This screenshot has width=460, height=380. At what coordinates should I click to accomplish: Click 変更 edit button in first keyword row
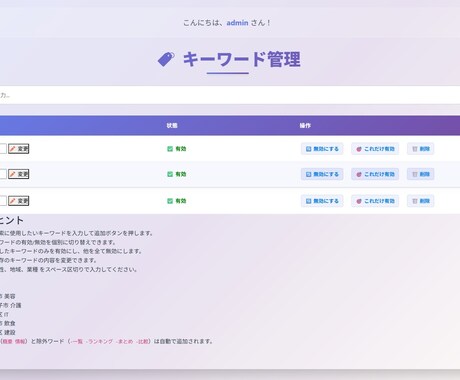tap(19, 149)
